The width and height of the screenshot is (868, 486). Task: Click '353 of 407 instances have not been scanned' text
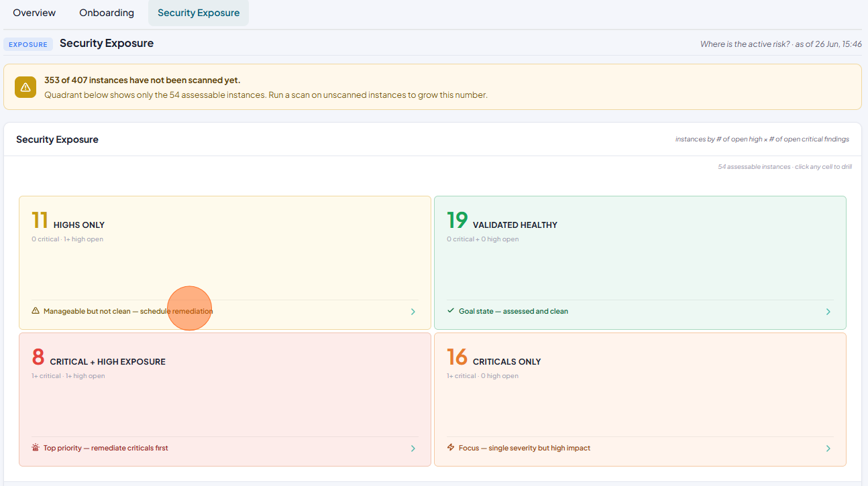[142, 80]
